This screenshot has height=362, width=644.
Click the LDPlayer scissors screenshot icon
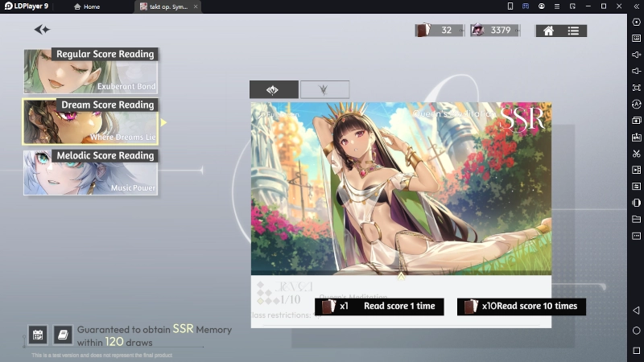click(636, 153)
